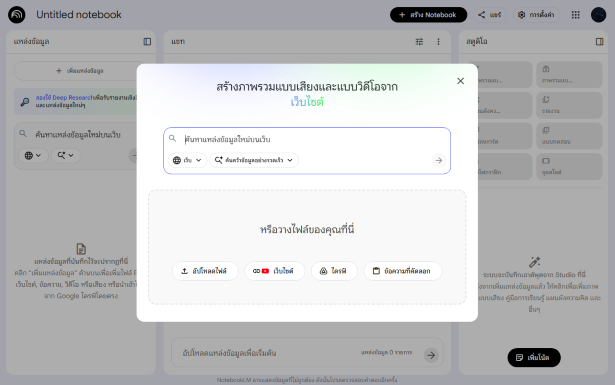
Task: Open the slides studio tile in bottom right
Action: pos(569,167)
